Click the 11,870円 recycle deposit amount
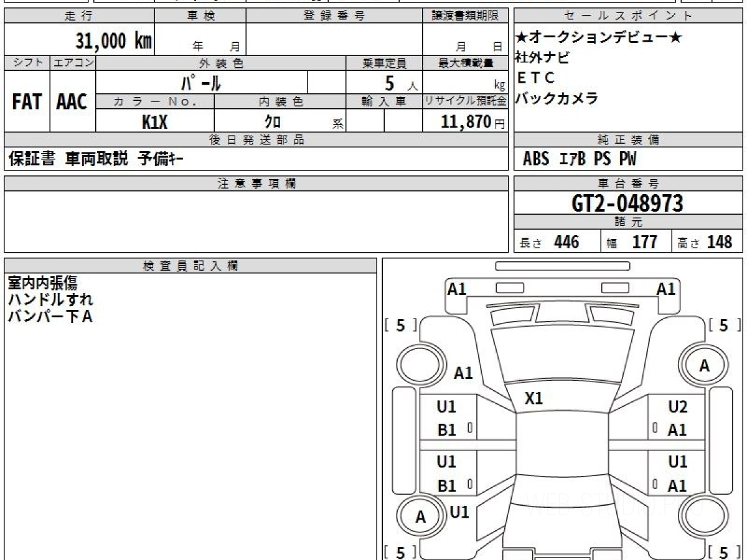 (x=473, y=122)
